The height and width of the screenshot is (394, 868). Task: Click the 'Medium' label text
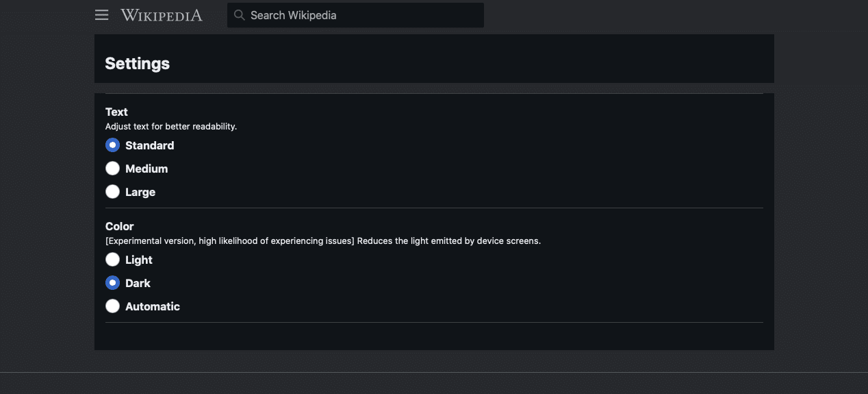point(146,169)
